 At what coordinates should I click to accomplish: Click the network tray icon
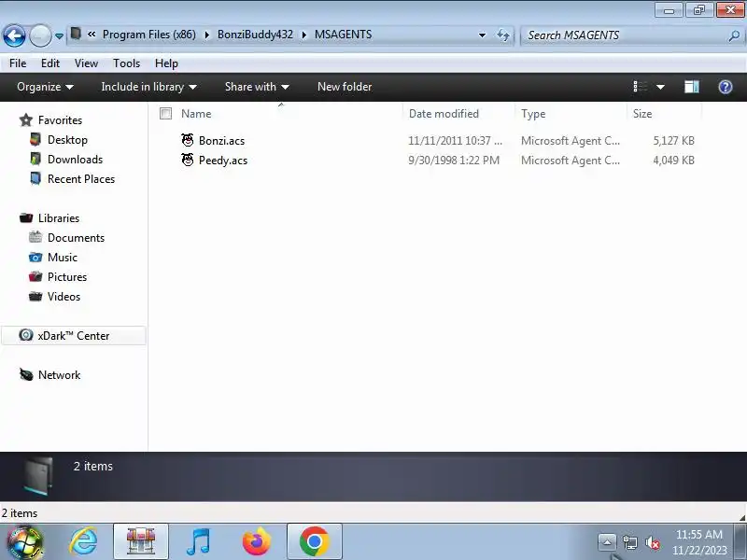tap(629, 542)
